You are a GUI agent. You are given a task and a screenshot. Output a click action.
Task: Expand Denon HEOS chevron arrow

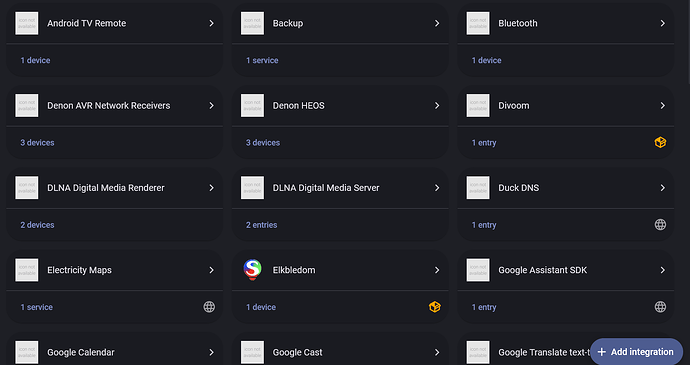point(437,106)
